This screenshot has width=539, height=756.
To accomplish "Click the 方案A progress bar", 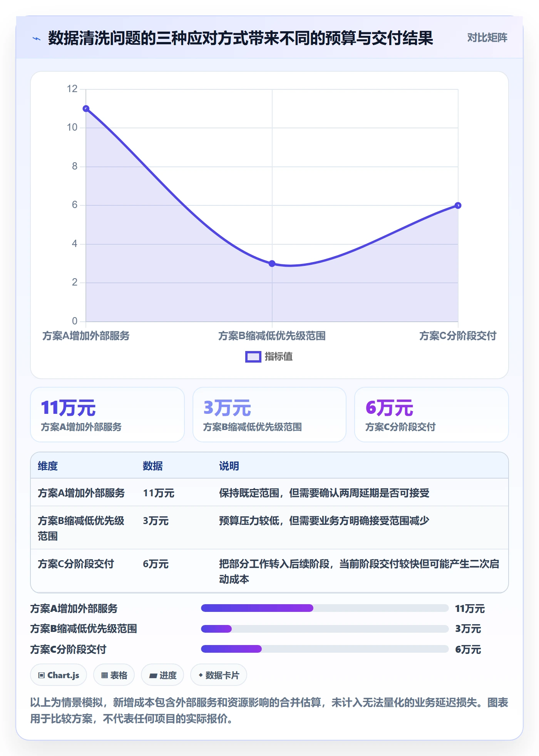I will point(325,608).
